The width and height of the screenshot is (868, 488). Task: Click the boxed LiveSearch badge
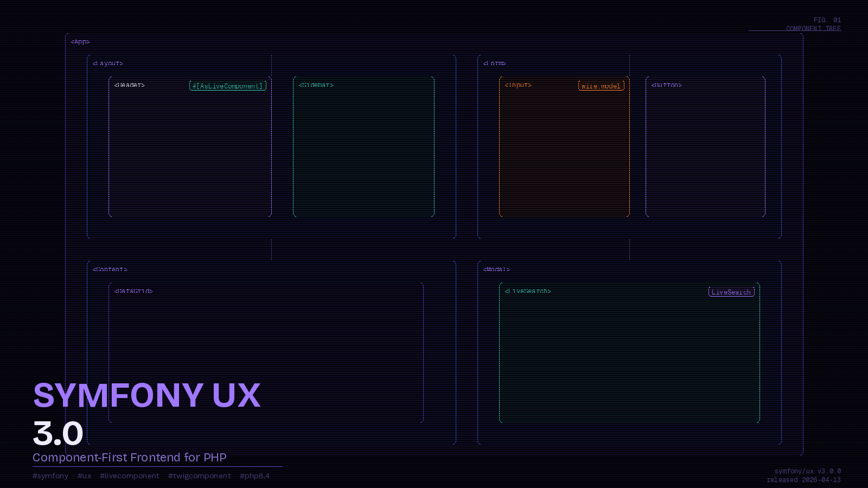(x=731, y=292)
